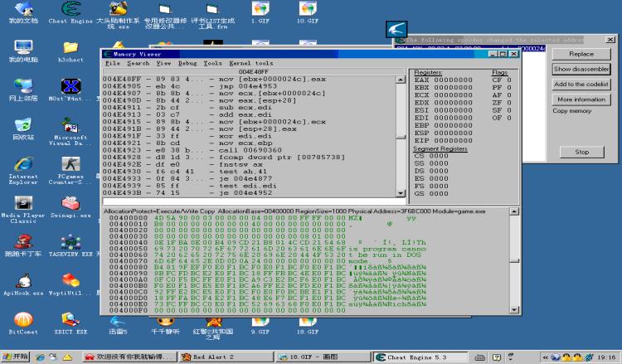622x364 pixels.
Task: Open the Debug menu
Action: (x=187, y=63)
